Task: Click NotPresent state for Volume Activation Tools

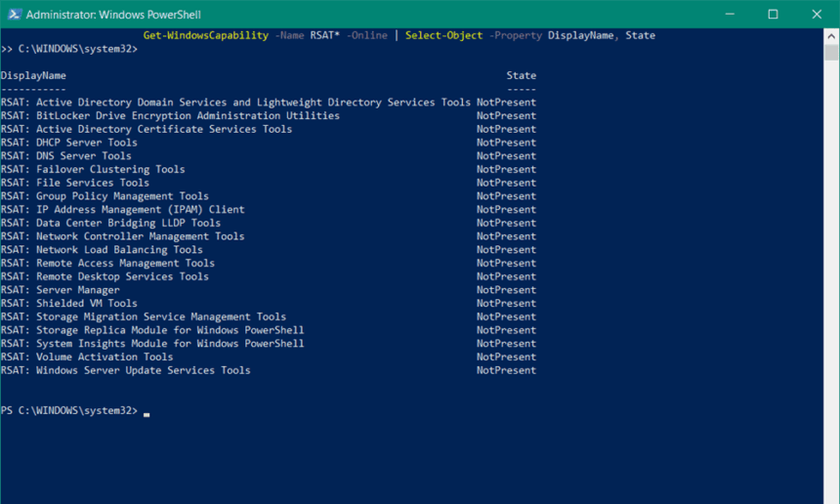Action: (506, 357)
